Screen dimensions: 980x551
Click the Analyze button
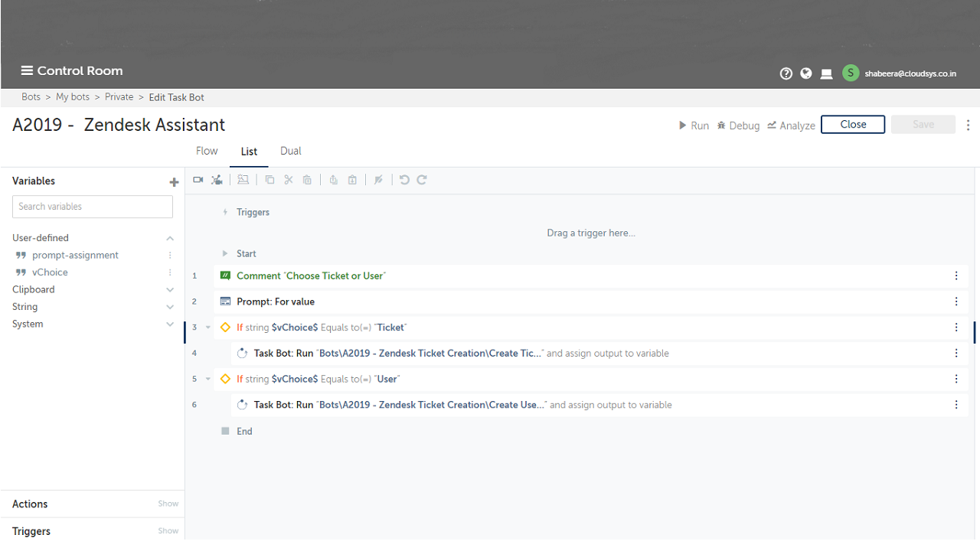pyautogui.click(x=791, y=126)
